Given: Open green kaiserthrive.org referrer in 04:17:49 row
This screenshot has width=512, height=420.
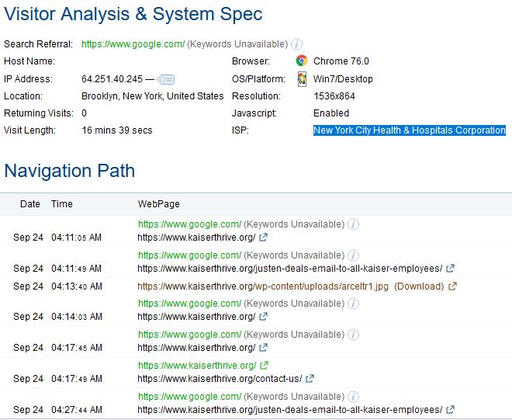Looking at the screenshot, I should click(197, 366).
